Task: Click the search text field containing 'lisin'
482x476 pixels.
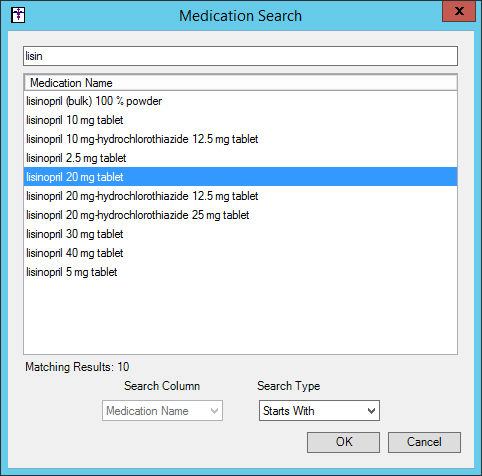Action: tap(240, 56)
